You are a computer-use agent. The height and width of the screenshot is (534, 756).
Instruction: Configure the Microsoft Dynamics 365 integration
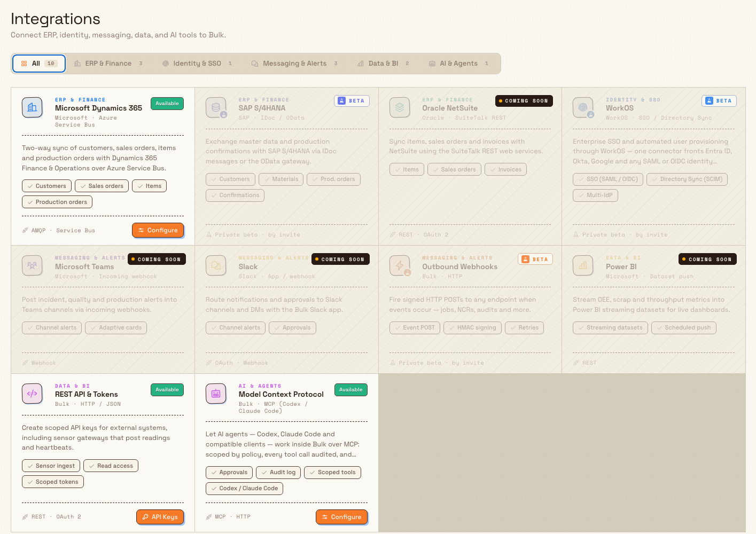click(158, 230)
